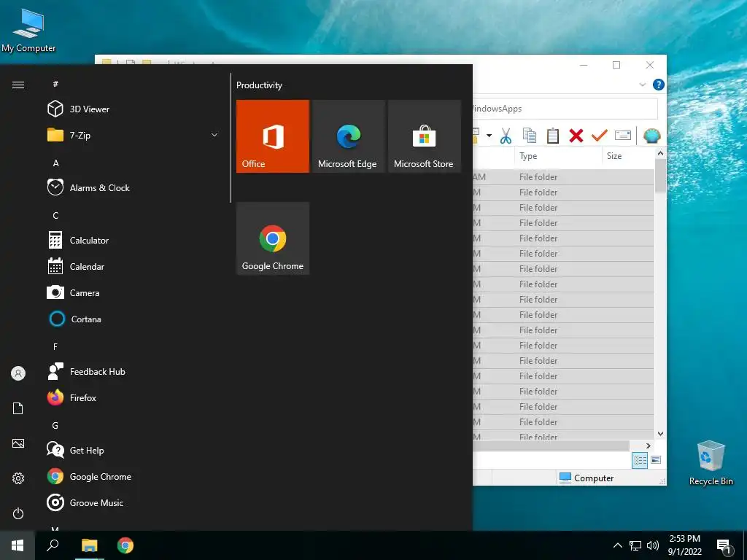The image size is (747, 560).
Task: Open the user account icon in Start
Action: (x=18, y=373)
